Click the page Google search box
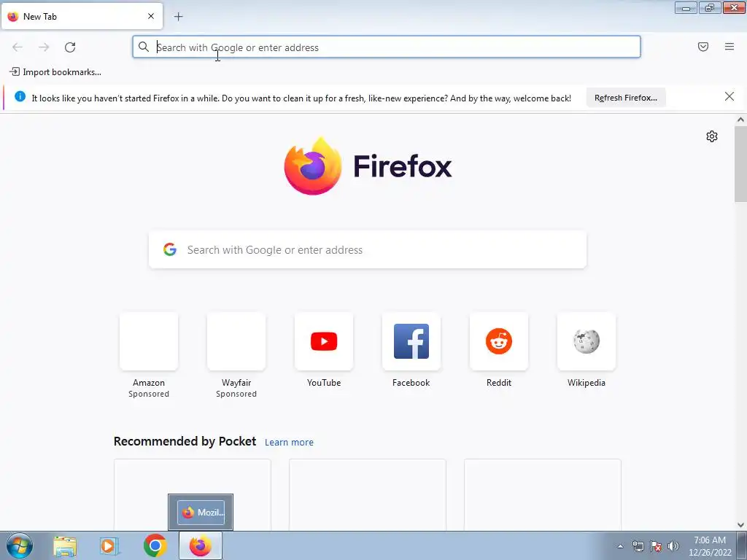Image resolution: width=747 pixels, height=560 pixels. pyautogui.click(x=368, y=249)
